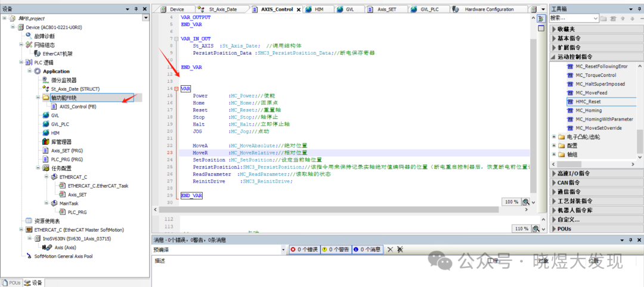The height and width of the screenshot is (287, 644).
Task: Switch to the POUs tab at bottom
Action: click(12, 282)
